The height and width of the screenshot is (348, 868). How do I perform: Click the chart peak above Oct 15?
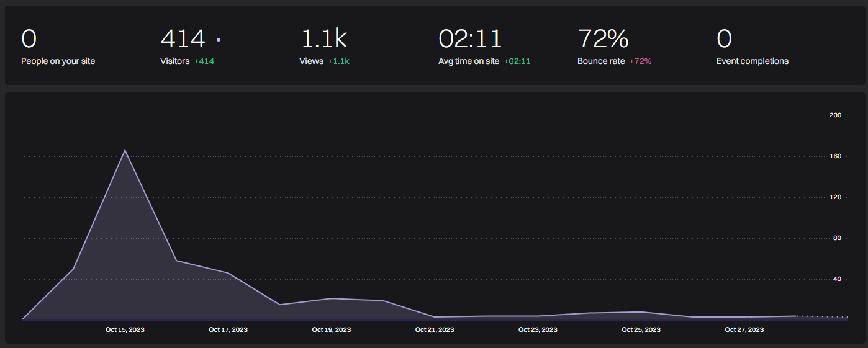pyautogui.click(x=125, y=150)
